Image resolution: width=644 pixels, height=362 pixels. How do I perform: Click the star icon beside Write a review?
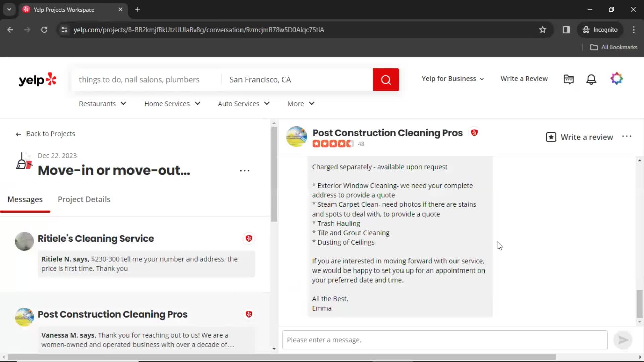click(551, 137)
